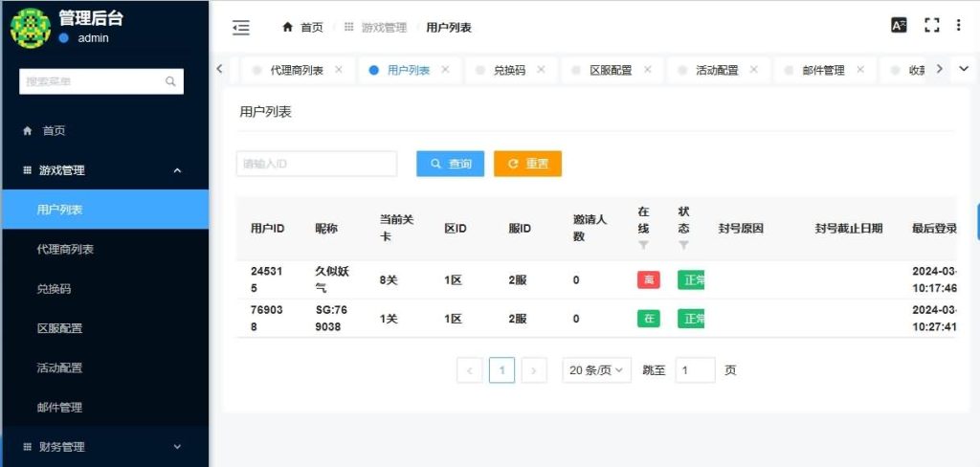
Task: Go to previous page in pagination
Action: [x=469, y=370]
